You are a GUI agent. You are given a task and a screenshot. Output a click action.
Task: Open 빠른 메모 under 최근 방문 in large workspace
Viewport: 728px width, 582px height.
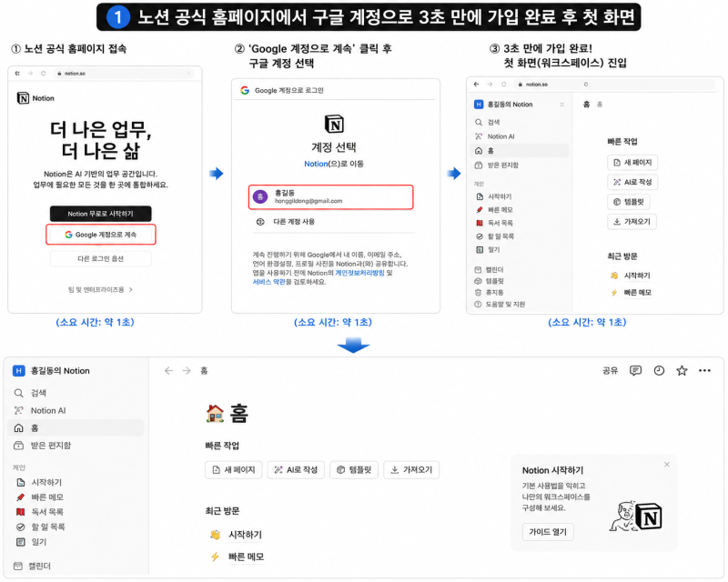[x=238, y=557]
